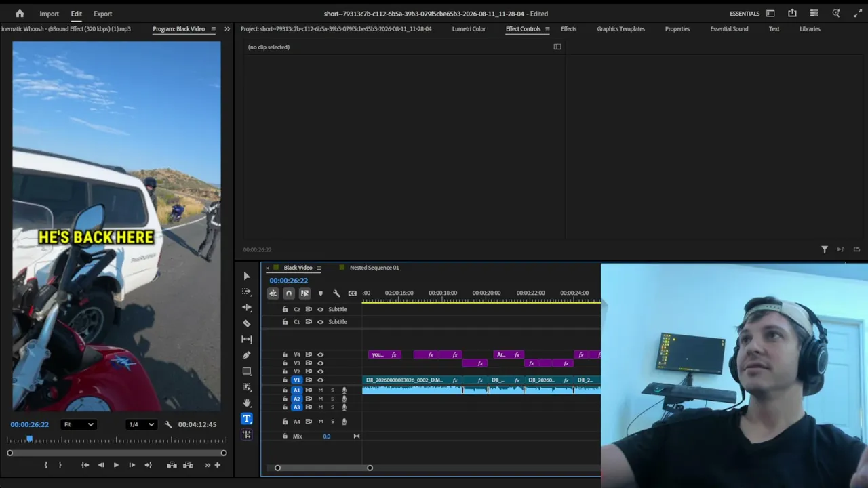Go to In point button

point(85,465)
